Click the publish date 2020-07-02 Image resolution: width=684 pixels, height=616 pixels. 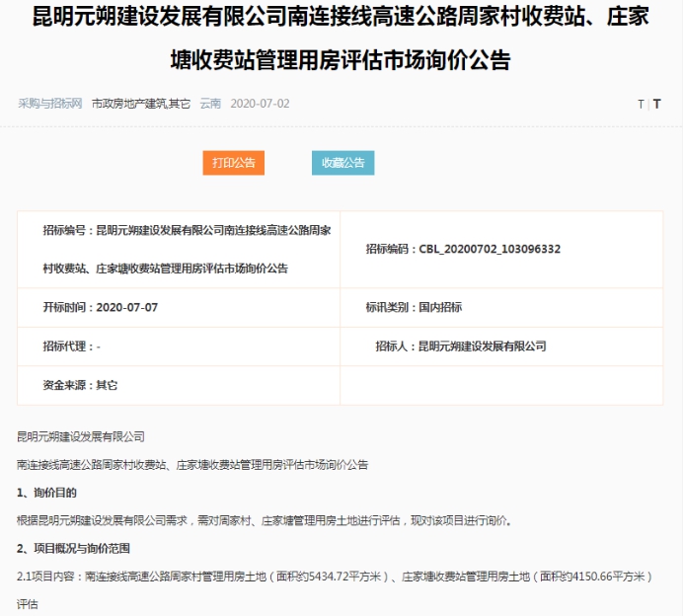coord(260,104)
